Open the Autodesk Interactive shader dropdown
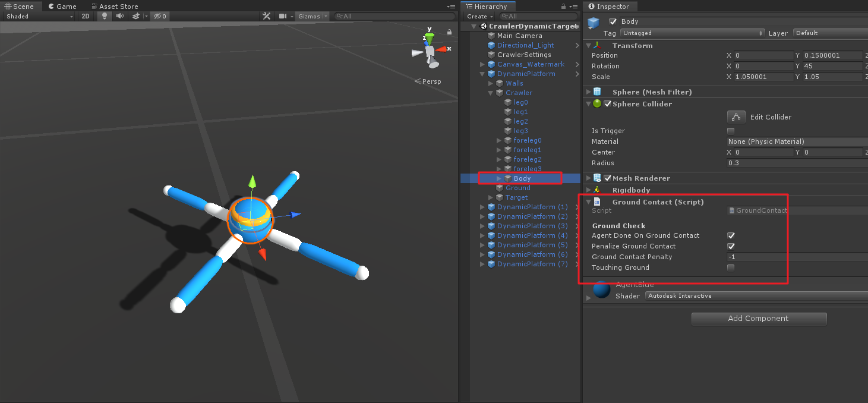Screen dimensions: 868x403 (756, 295)
